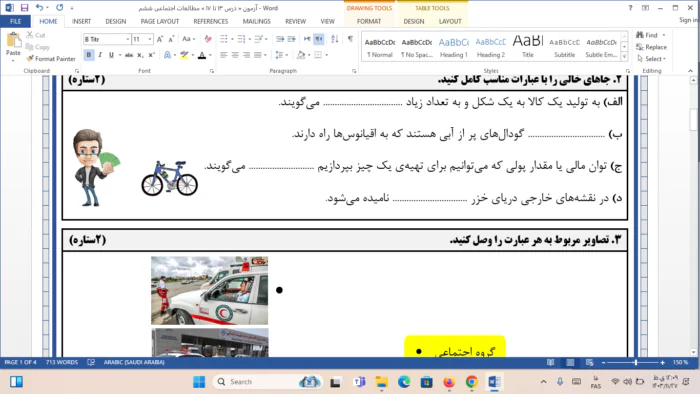
Task: Click the zoom slider handle in status bar
Action: (x=636, y=362)
